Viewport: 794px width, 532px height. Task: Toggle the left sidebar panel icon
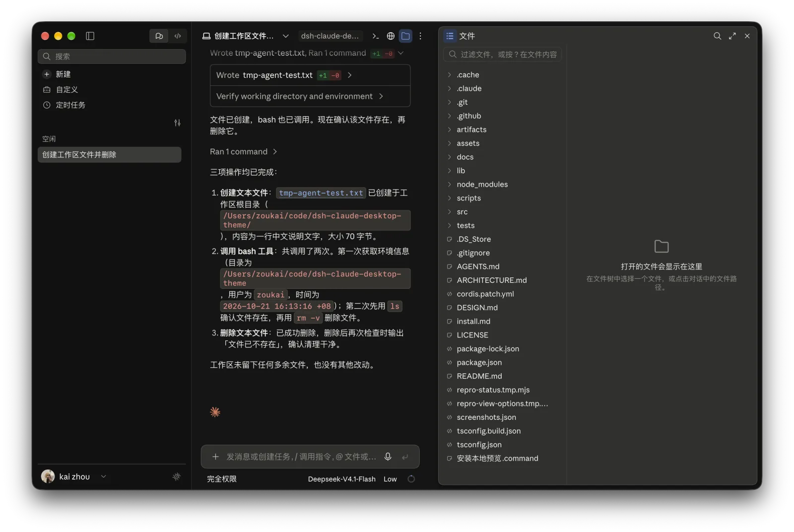pos(90,36)
